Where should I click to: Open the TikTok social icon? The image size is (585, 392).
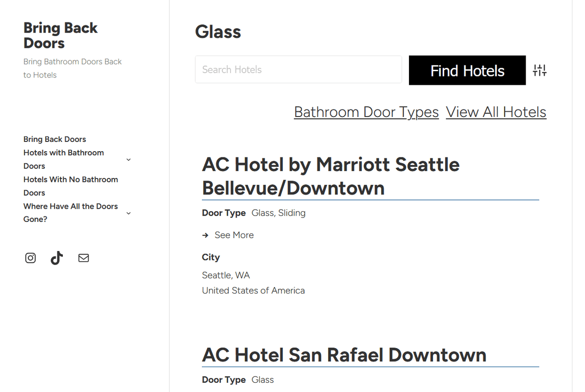point(57,258)
